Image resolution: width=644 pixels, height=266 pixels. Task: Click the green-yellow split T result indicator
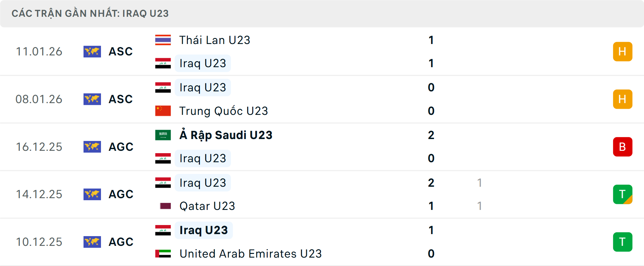623,194
